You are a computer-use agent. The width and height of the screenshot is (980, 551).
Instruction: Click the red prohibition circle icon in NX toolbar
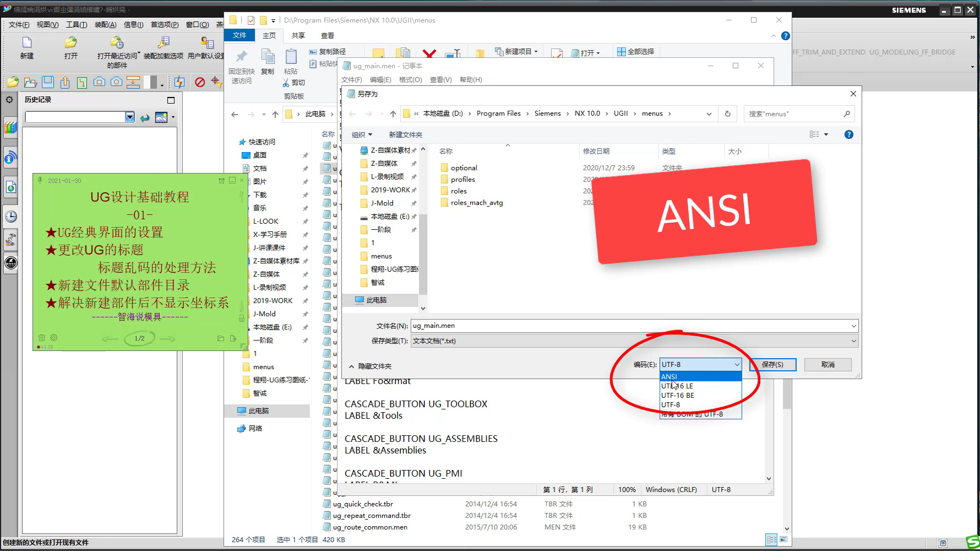[x=200, y=82]
